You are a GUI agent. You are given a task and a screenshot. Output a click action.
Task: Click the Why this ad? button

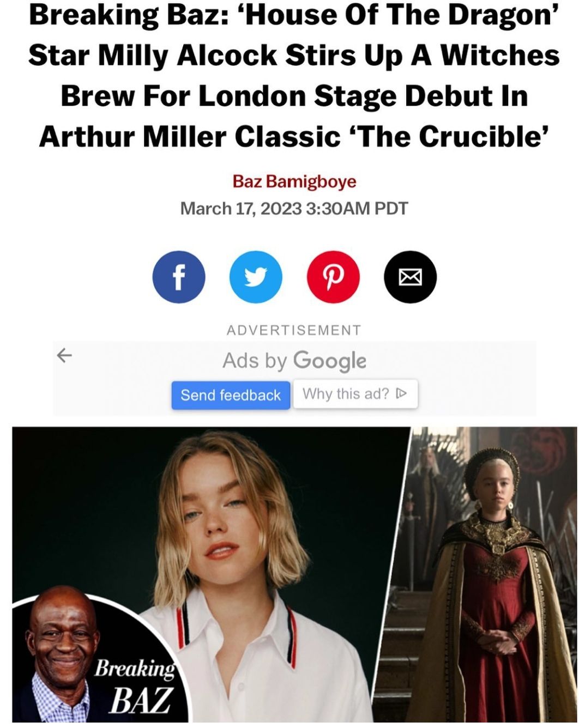pyautogui.click(x=355, y=394)
